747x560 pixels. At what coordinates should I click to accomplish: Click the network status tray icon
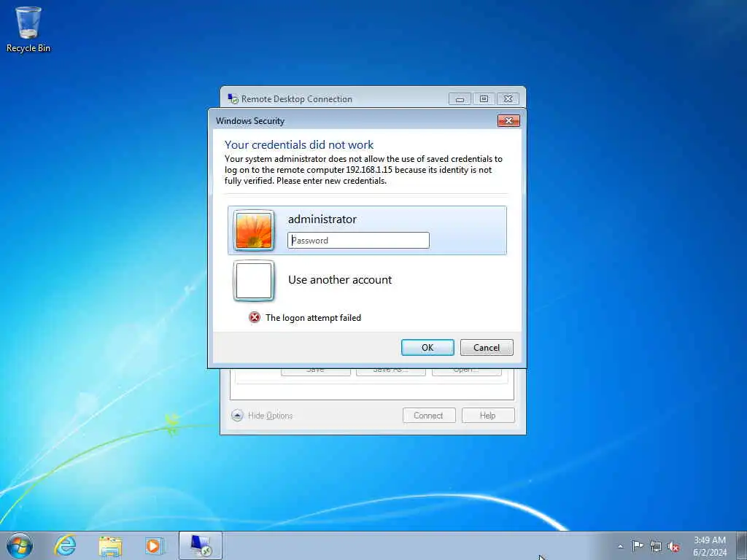point(656,547)
